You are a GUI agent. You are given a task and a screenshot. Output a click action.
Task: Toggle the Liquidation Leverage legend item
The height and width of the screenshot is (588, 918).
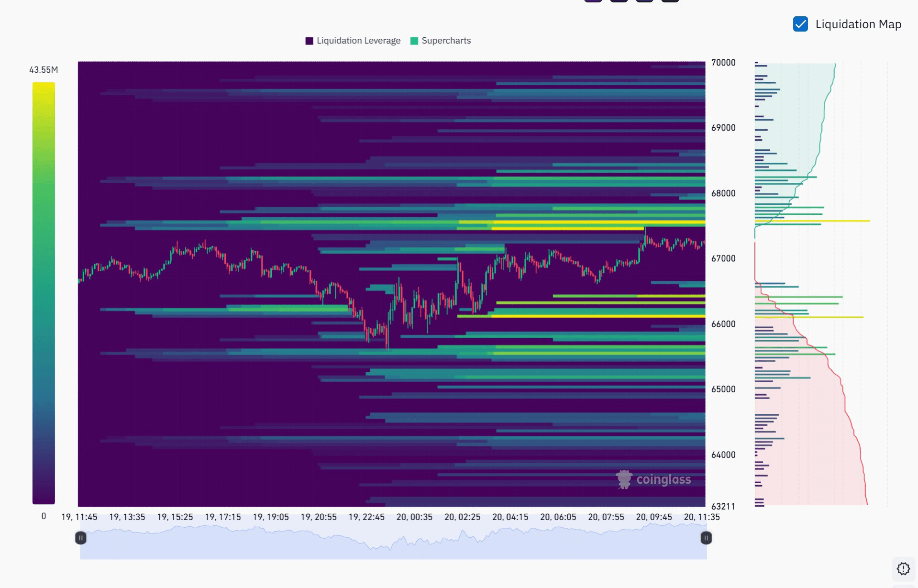pyautogui.click(x=358, y=41)
